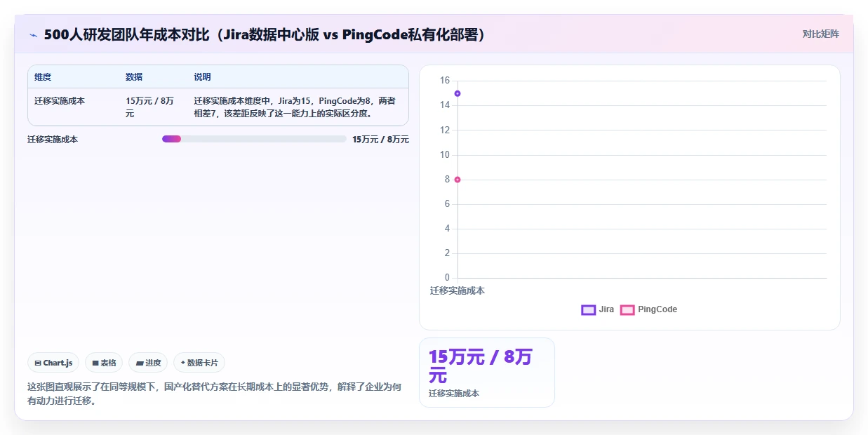Click the table description starting 迁移实施成本维度中
Image resolution: width=868 pixels, height=435 pixels.
295,107
